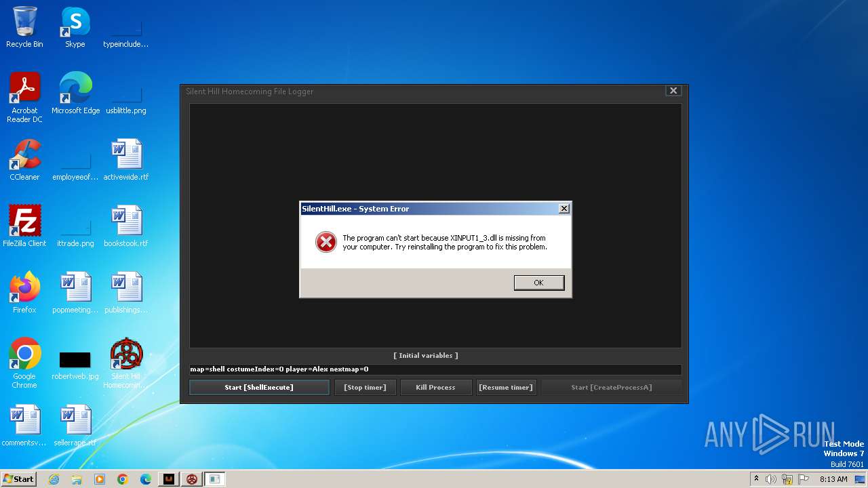This screenshot has height=488, width=868.
Task: Select activewide.rtf desktop document
Action: tap(125, 161)
